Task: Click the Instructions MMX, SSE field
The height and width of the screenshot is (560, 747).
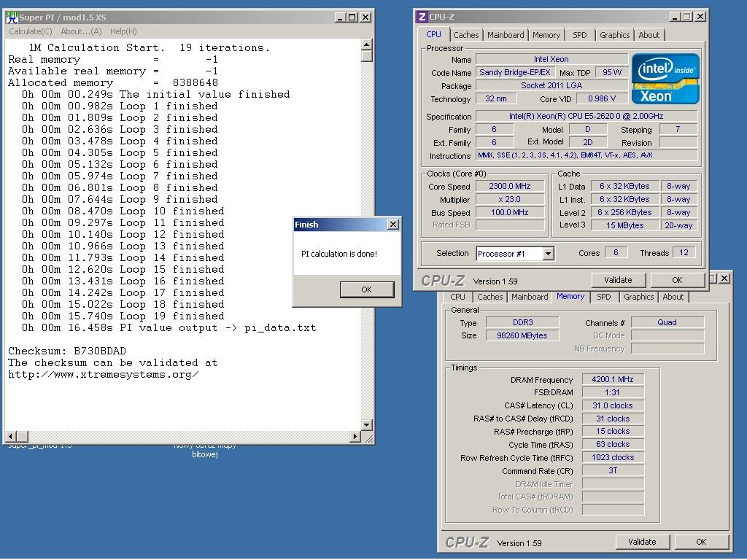Action: [x=587, y=155]
